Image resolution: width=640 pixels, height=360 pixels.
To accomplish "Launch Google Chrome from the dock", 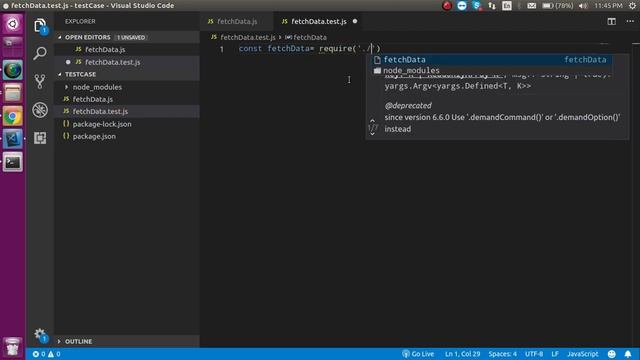I will click(x=13, y=117).
